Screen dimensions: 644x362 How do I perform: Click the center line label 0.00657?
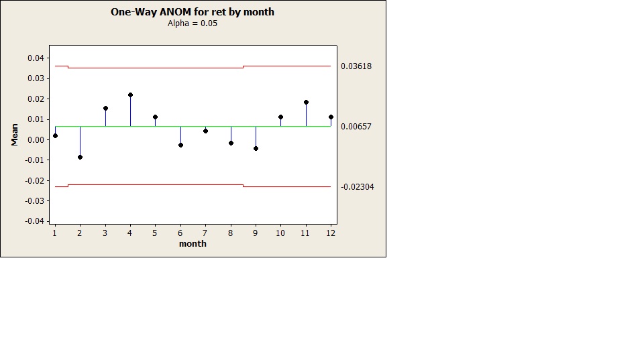click(356, 126)
